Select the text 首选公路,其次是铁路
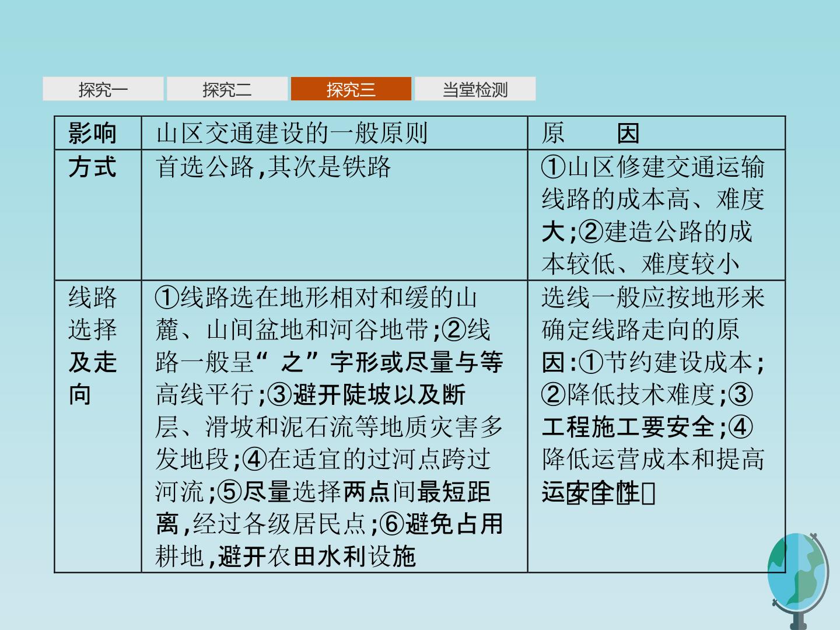This screenshot has width=840, height=630. (273, 167)
